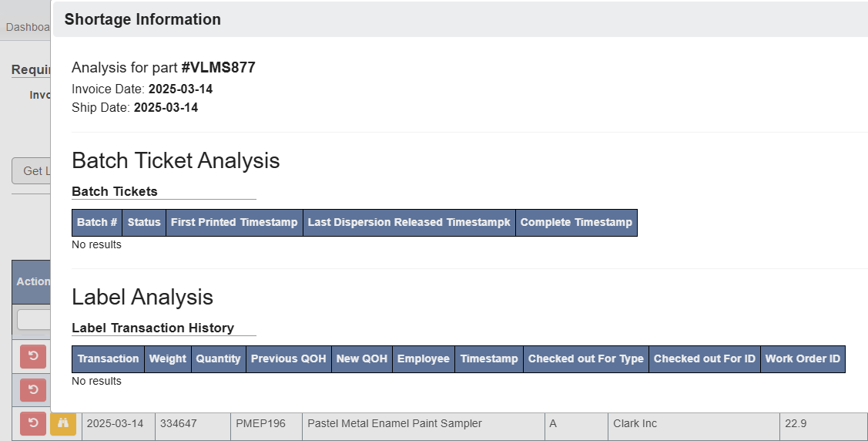This screenshot has width=868, height=441.
Task: Click undo icon in PMEP196 row
Action: pos(33,424)
